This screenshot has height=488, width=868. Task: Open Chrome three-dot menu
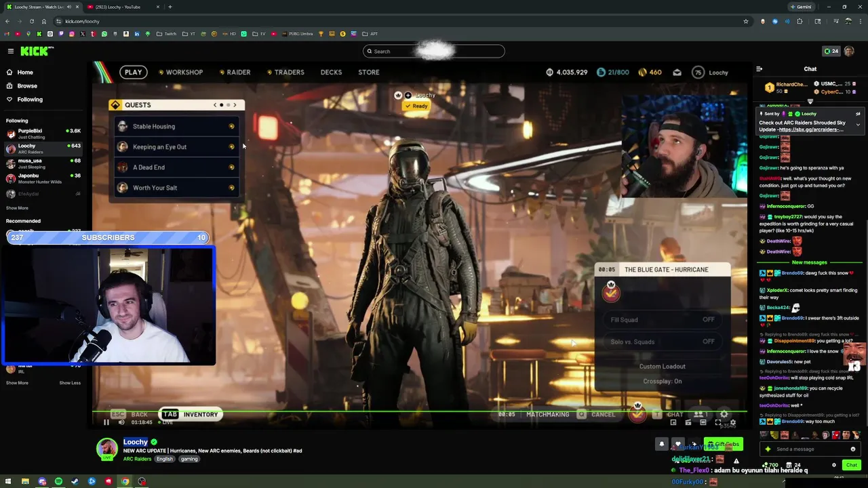pyautogui.click(x=860, y=21)
